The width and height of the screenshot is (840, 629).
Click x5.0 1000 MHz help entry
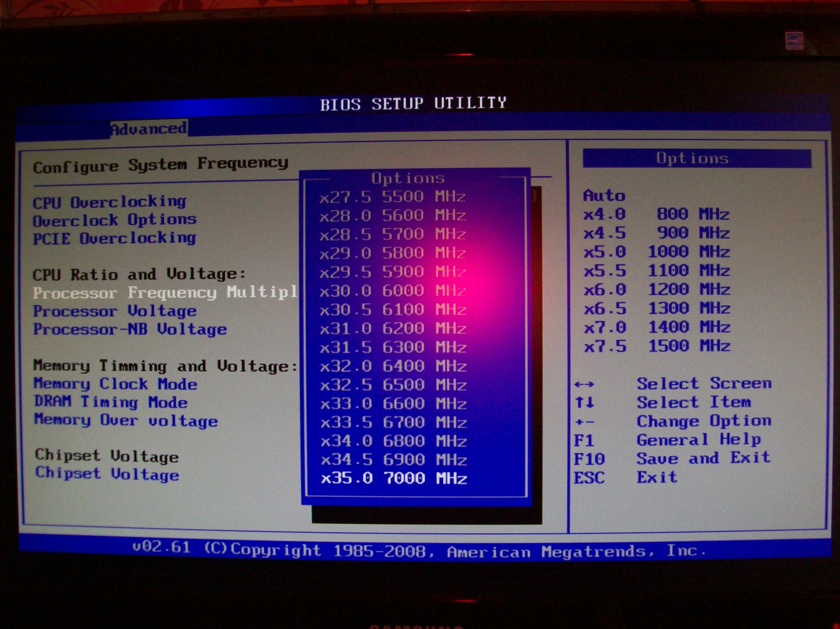click(656, 251)
